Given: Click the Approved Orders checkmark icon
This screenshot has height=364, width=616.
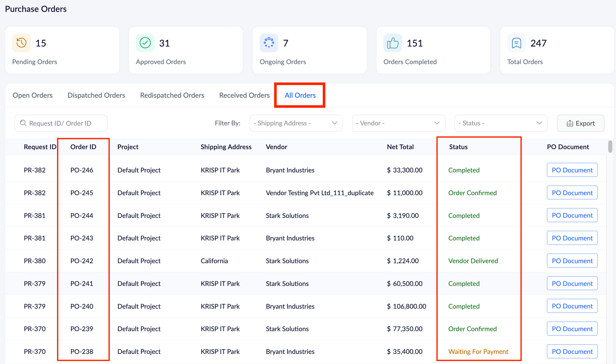Looking at the screenshot, I should pyautogui.click(x=145, y=43).
